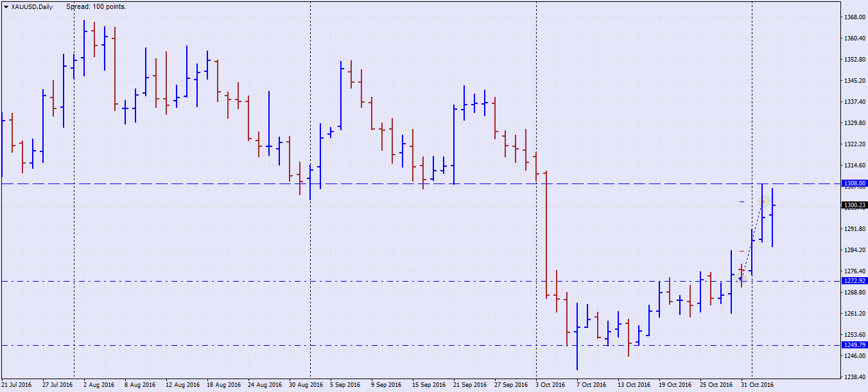
Task: Click the 1329.80 price axis value
Action: (855, 123)
